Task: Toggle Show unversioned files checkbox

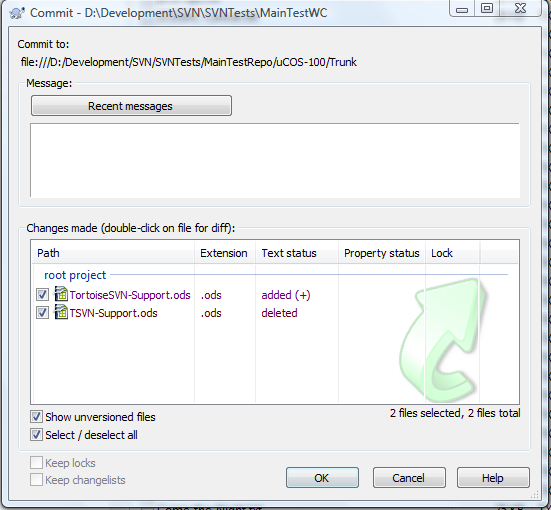Action: tap(36, 417)
